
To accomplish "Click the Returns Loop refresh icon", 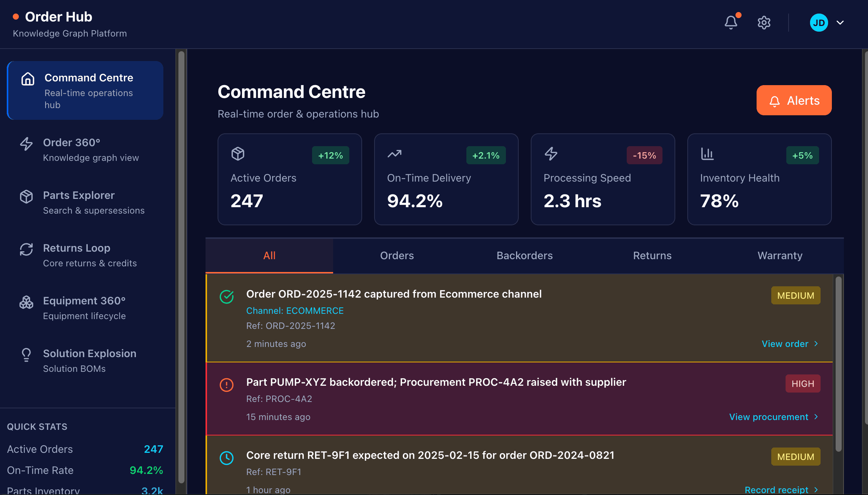I will (x=26, y=249).
